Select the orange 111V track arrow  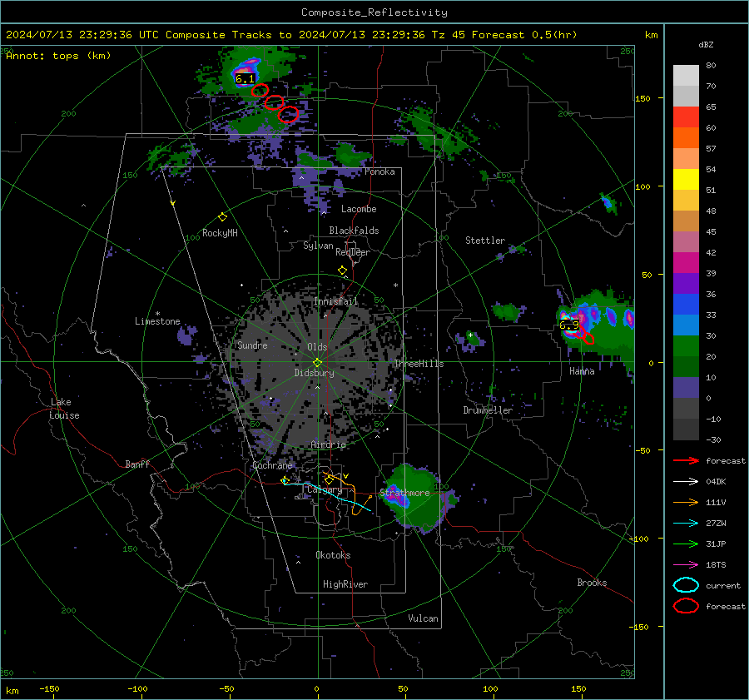coord(686,502)
